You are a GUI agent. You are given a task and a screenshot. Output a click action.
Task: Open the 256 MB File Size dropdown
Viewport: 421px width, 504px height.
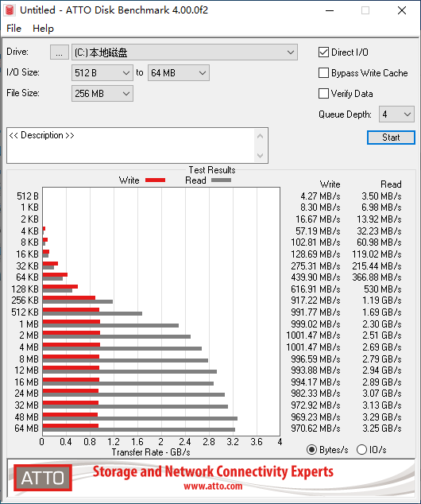[102, 94]
